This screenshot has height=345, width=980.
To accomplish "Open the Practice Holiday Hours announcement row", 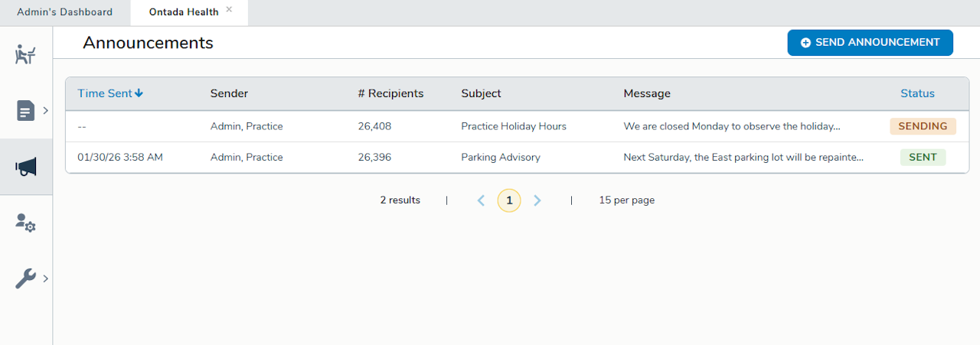I will tap(513, 126).
